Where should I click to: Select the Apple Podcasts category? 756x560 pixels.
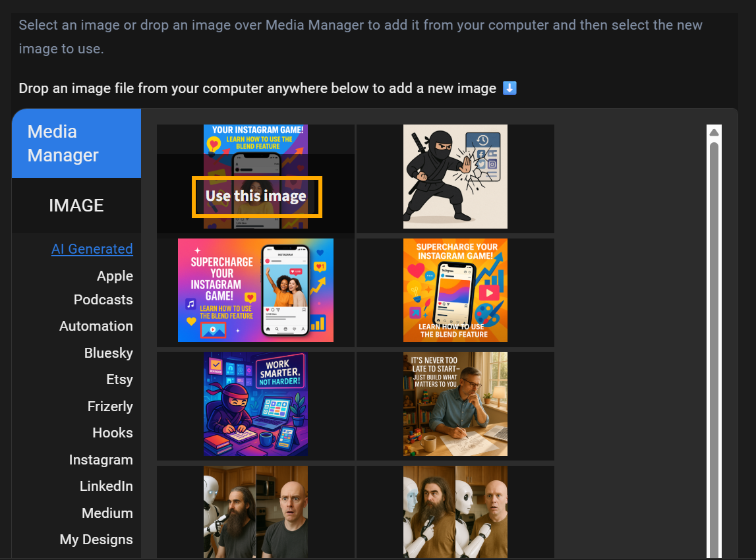point(103,288)
